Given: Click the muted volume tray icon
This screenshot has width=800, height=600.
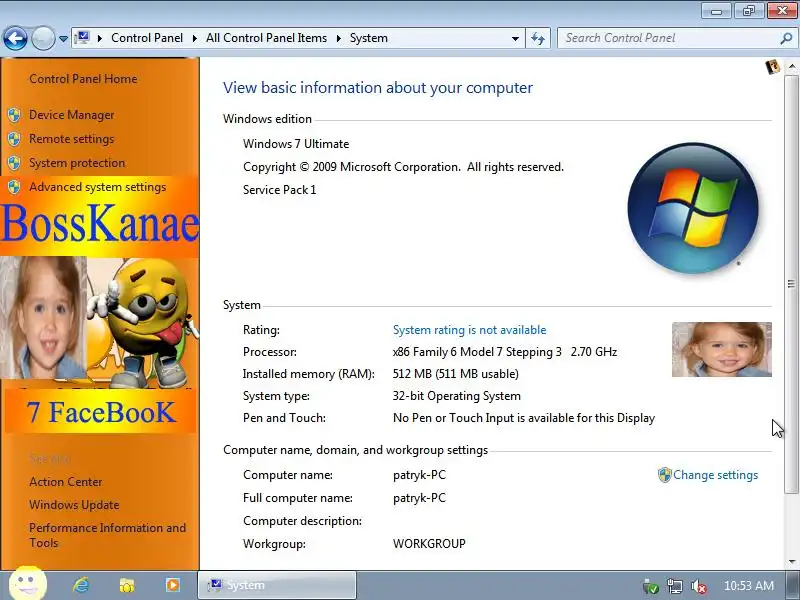Looking at the screenshot, I should (698, 586).
